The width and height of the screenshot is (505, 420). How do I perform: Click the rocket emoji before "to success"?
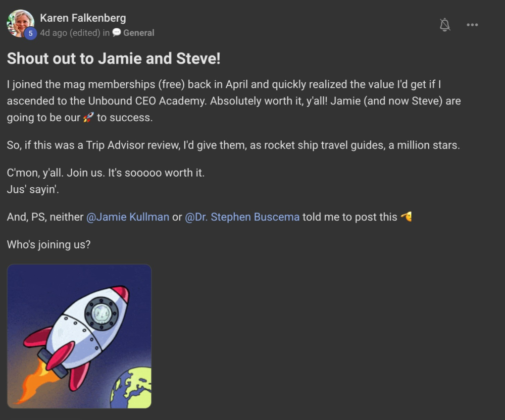[89, 118]
